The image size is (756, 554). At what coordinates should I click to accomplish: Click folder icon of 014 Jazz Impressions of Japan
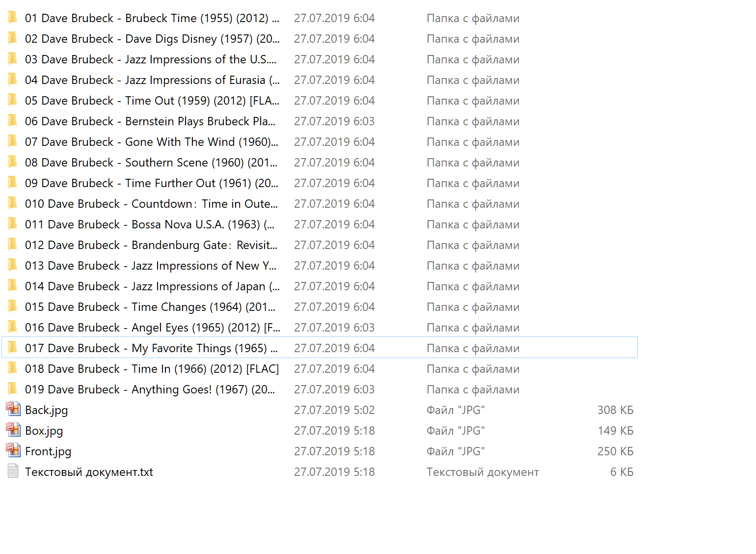[x=12, y=286]
